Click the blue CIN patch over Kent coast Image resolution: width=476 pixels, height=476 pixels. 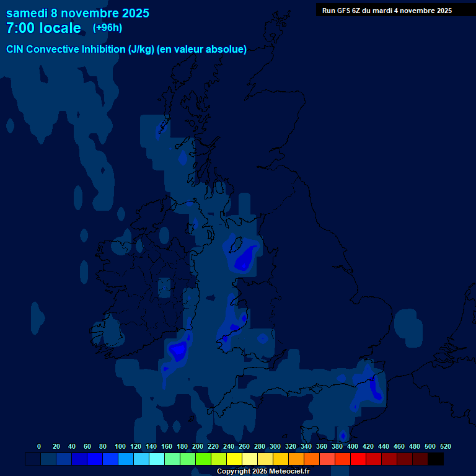tap(374, 387)
